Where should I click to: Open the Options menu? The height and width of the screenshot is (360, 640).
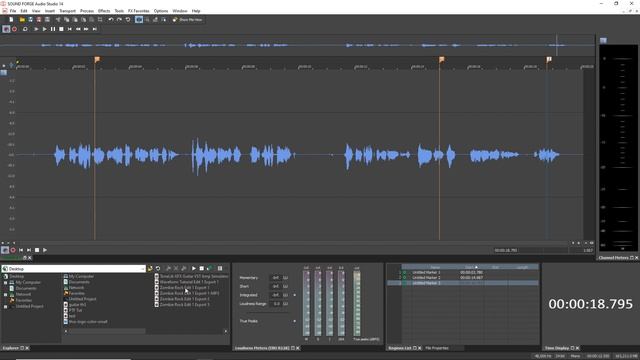tap(161, 11)
